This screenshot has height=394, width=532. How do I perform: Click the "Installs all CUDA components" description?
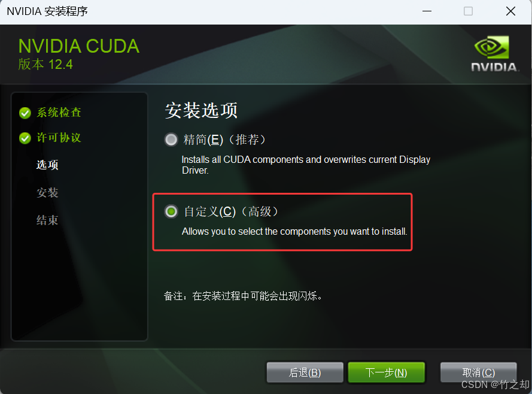(306, 165)
